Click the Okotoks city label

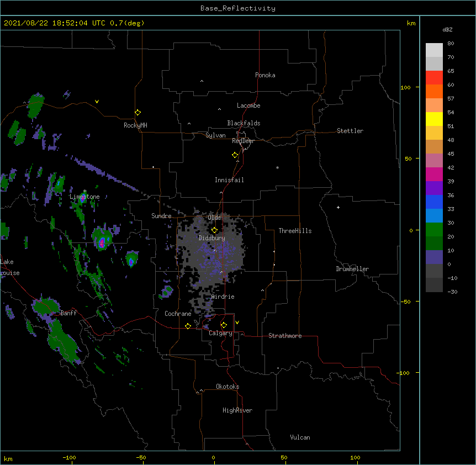(x=228, y=387)
